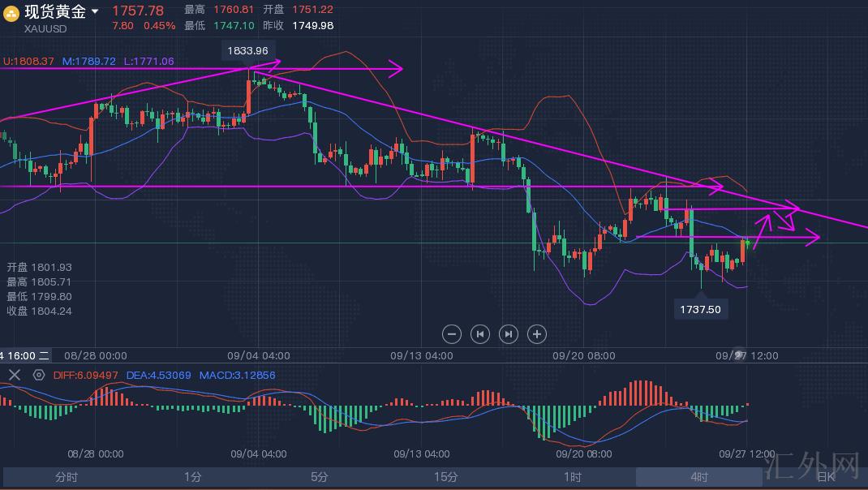Close the MACD indicator panel
Viewport: 868px width, 490px height.
pyautogui.click(x=15, y=375)
